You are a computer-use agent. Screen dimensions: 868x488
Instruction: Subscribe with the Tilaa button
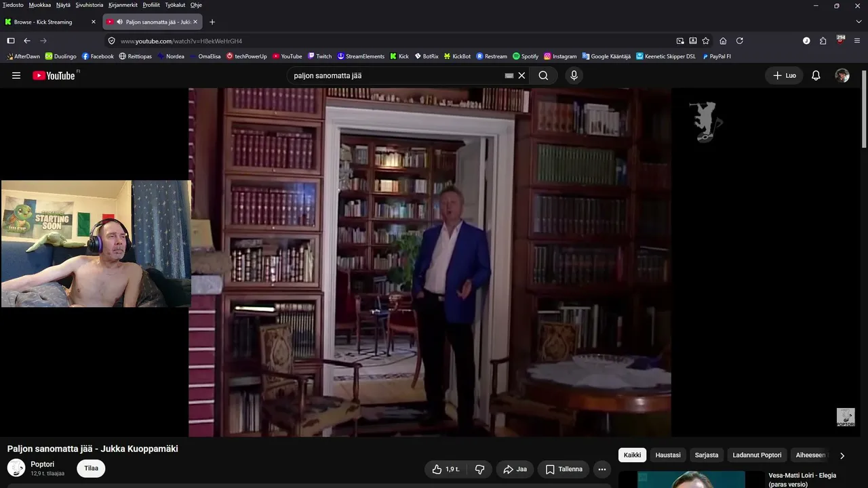tap(91, 468)
